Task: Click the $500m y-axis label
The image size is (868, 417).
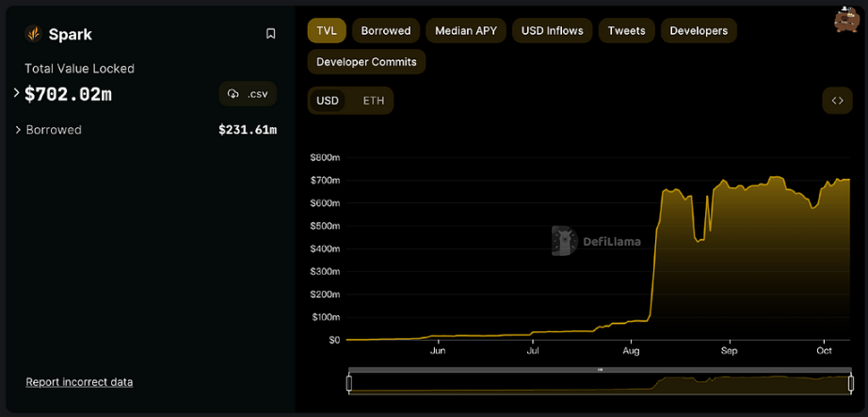Action: [x=325, y=226]
